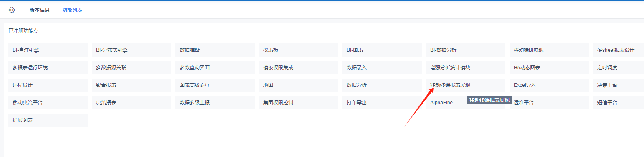The height and width of the screenshot is (157, 644).
Task: Select the 数据准备 feature item
Action: 215,50
